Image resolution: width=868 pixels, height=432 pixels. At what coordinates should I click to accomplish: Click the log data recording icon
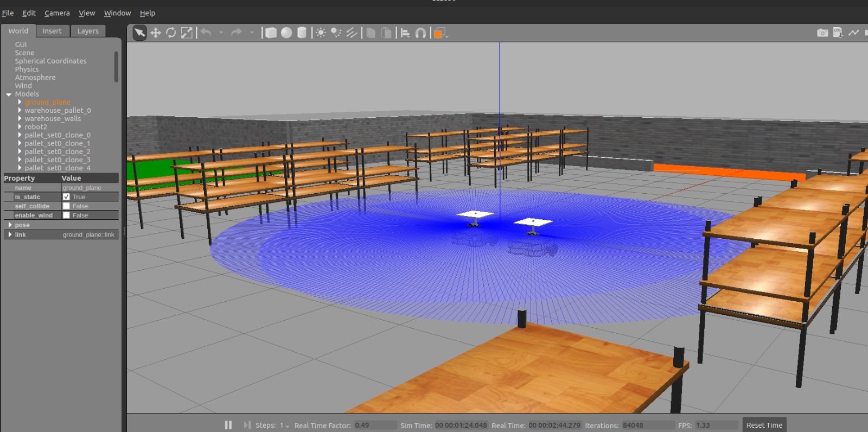838,33
